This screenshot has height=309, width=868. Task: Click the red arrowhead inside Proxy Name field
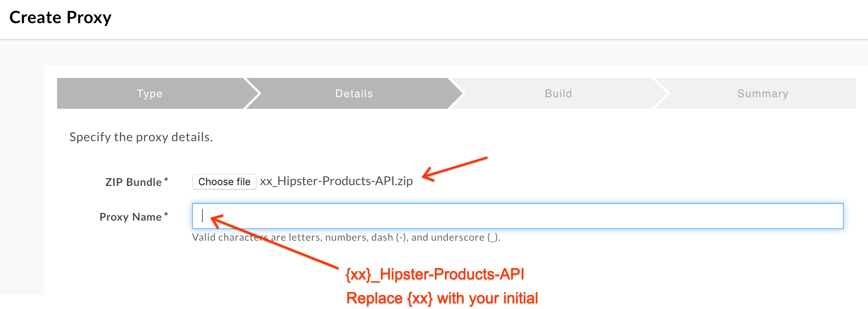218,221
